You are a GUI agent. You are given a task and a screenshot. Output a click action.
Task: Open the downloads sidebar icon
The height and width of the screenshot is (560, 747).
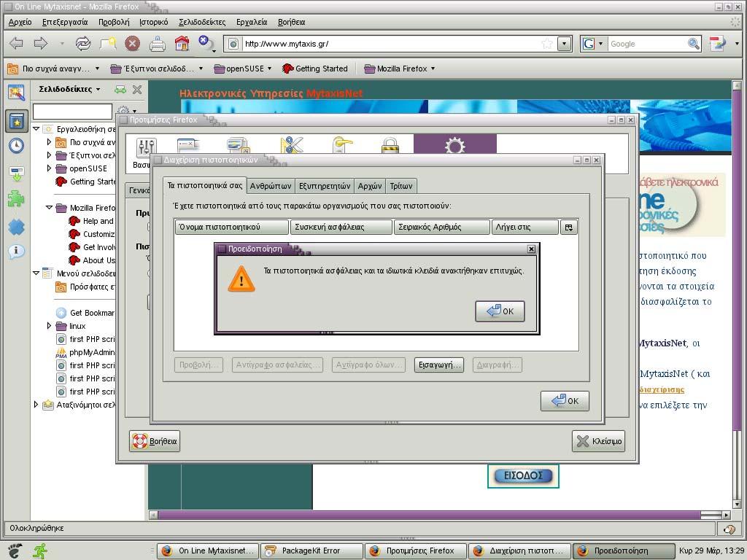click(17, 174)
